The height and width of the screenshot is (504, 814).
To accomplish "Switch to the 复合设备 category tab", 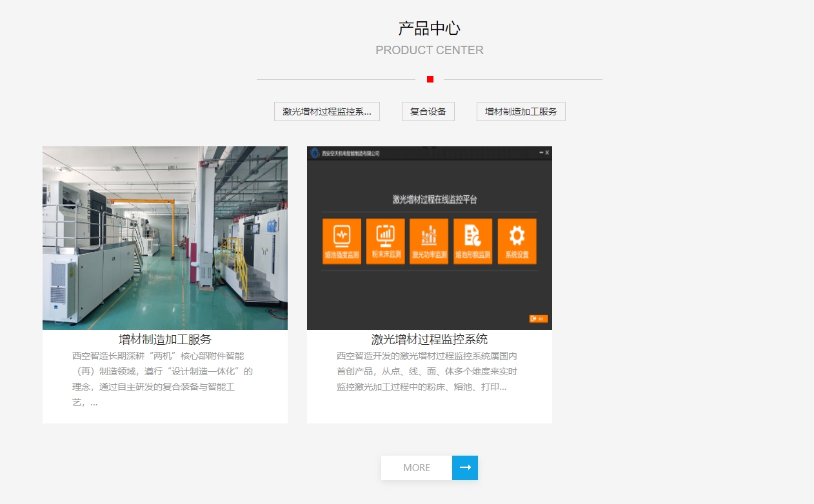I will [x=428, y=111].
